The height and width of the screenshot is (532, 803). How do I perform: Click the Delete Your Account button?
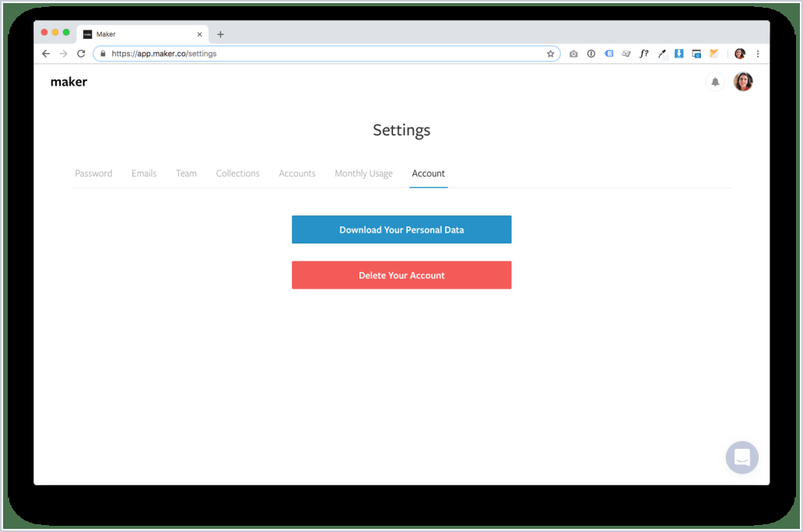pyautogui.click(x=401, y=275)
